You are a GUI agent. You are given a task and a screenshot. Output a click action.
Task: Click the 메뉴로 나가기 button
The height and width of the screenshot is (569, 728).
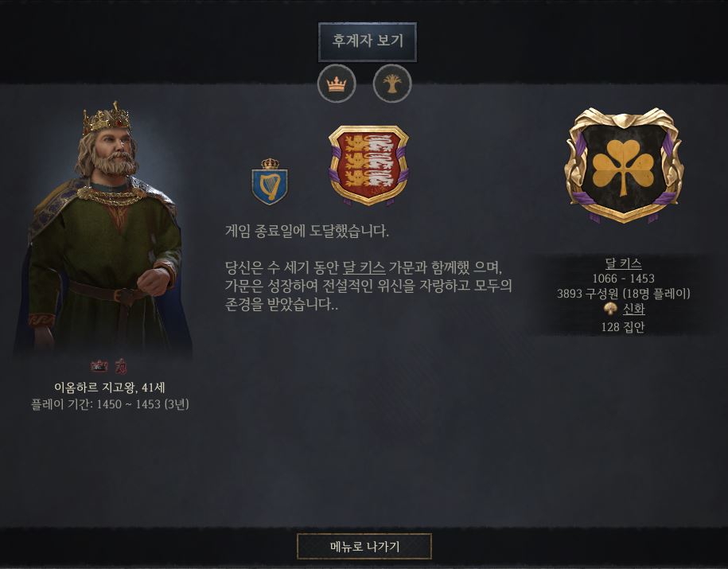click(x=364, y=547)
